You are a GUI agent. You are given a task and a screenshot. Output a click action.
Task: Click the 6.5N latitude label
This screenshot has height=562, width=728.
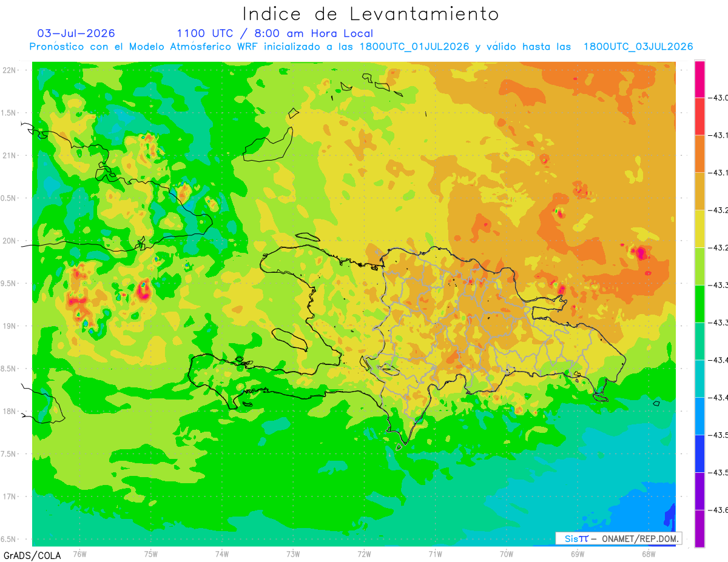pos(8,539)
